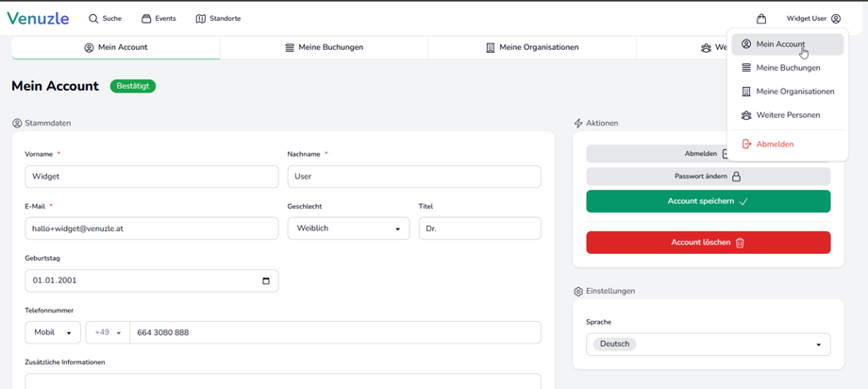Open Standorte in the top navigation
Viewport: 868px width, 389px height.
[218, 19]
